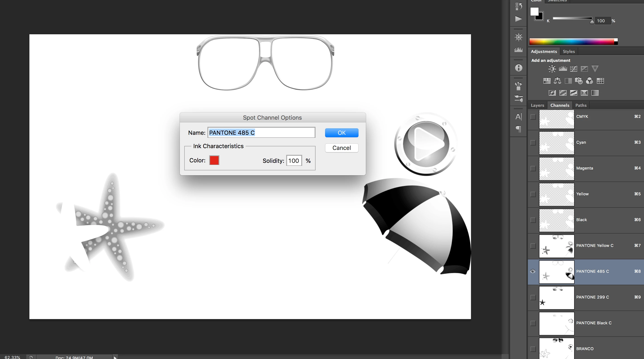Open the Histogram panel icon

518,50
